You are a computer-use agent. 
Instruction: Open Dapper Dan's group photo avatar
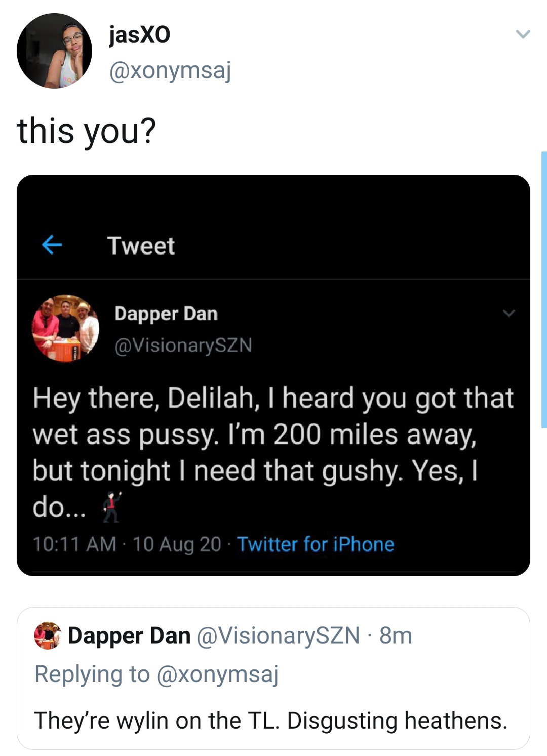[x=65, y=328]
